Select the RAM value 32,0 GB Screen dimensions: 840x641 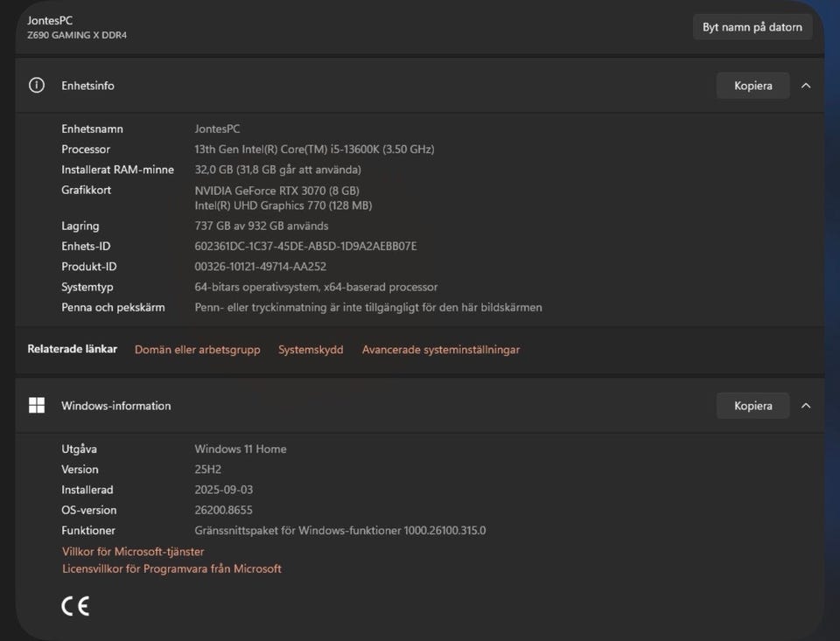pyautogui.click(x=277, y=170)
